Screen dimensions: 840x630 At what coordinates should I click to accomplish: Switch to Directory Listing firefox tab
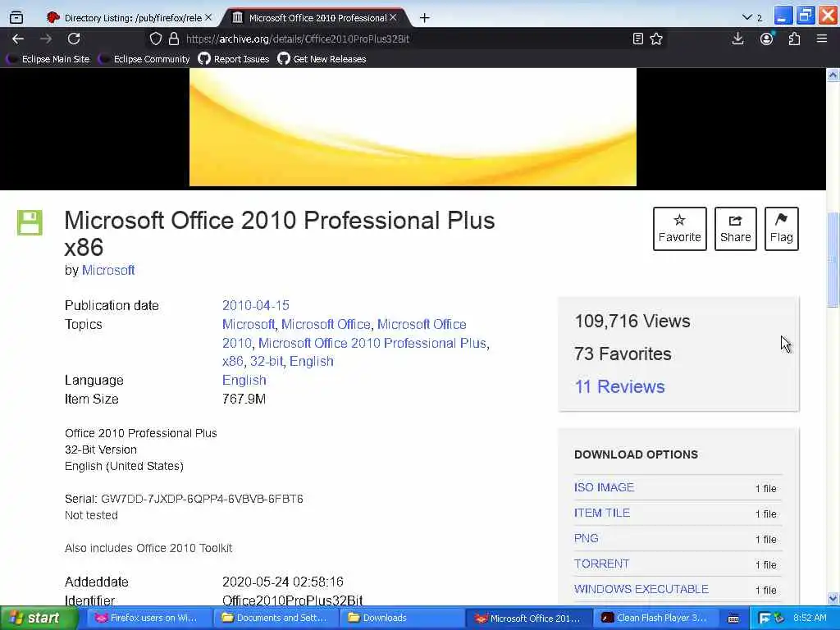click(x=129, y=18)
